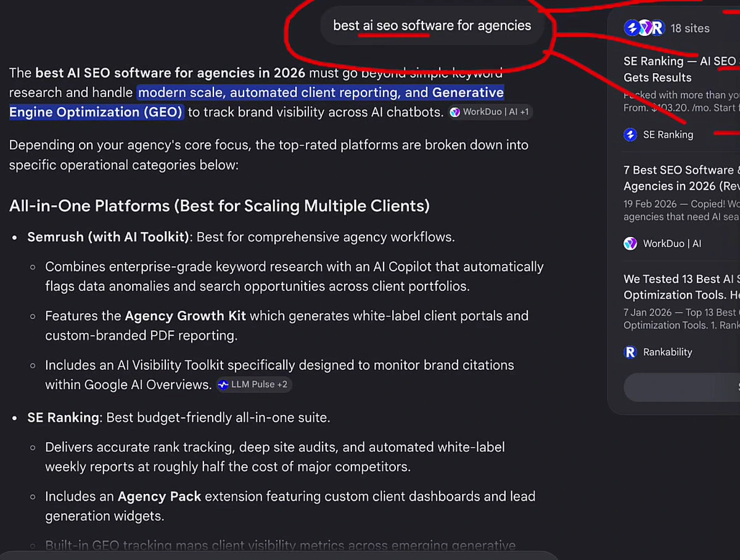The width and height of the screenshot is (740, 560).
Task: Click the LLM Pulse icon in the citation chip
Action: pyautogui.click(x=223, y=385)
